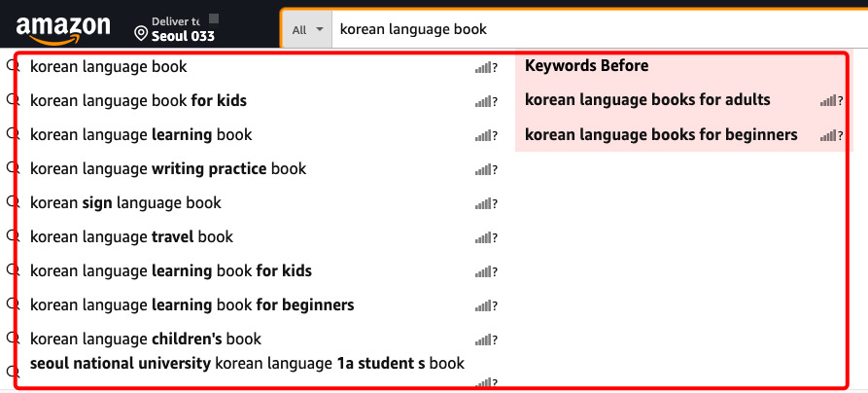Viewport: 868px width, 393px height.
Task: Click volume bars icon for "korean language children's book"
Action: [x=483, y=339]
